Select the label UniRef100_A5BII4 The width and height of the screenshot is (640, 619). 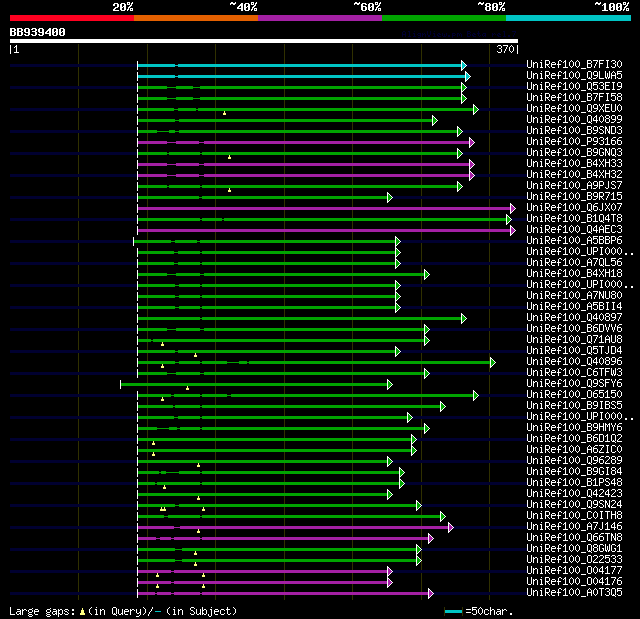point(574,307)
